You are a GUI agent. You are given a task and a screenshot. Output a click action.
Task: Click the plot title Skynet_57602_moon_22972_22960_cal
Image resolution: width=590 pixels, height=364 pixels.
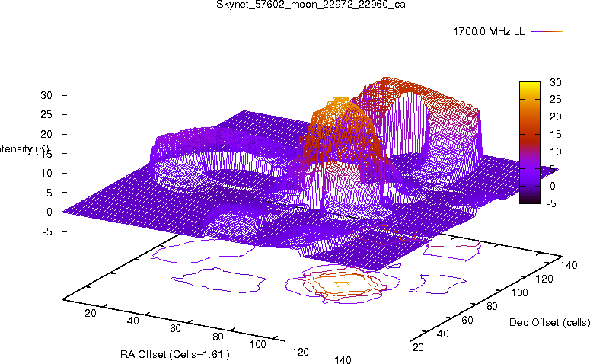click(312, 5)
